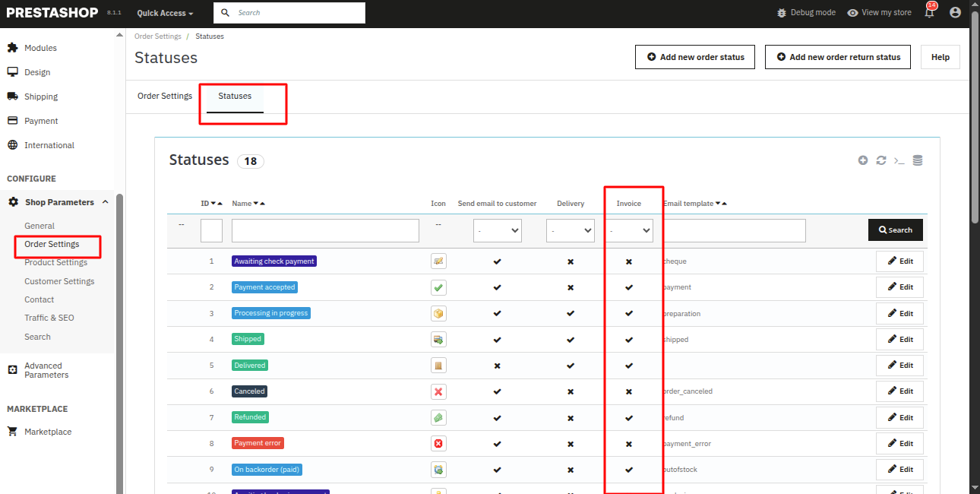Sort Name column ascending

coord(262,204)
